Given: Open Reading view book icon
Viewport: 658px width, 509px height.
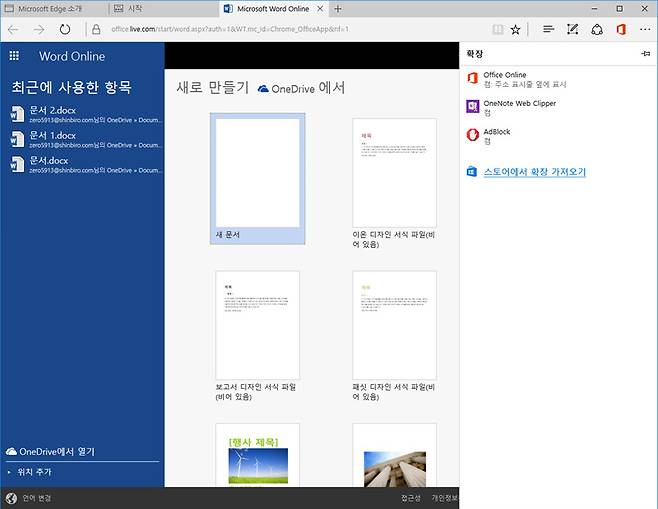Looking at the screenshot, I should (498, 29).
